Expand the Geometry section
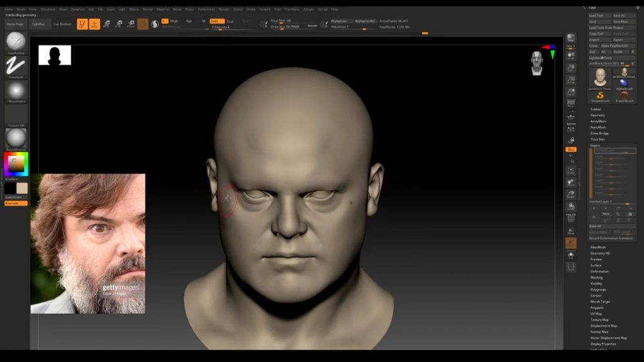The image size is (644, 362). coord(597,115)
